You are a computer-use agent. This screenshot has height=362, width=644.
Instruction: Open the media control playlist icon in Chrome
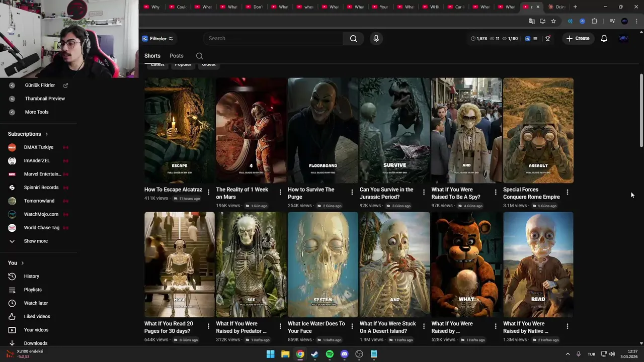point(612,21)
